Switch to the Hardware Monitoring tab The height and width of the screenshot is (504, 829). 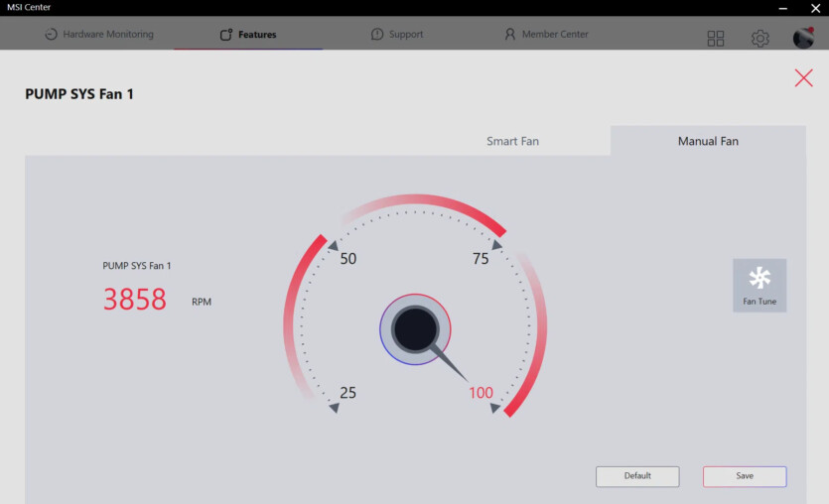point(99,35)
